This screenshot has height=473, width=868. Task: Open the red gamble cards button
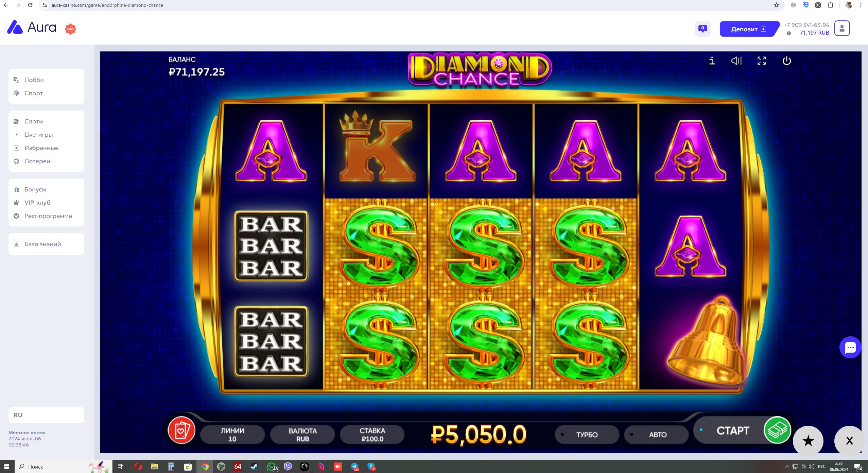point(181,430)
